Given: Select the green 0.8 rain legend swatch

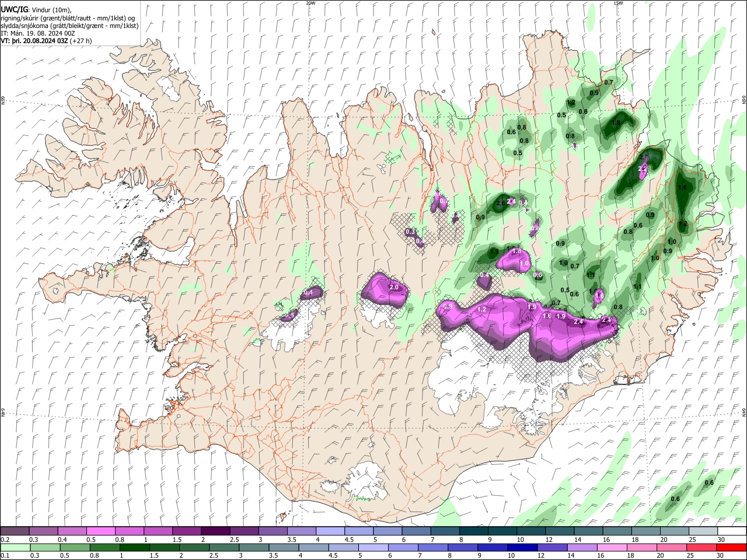Looking at the screenshot, I should [104, 547].
